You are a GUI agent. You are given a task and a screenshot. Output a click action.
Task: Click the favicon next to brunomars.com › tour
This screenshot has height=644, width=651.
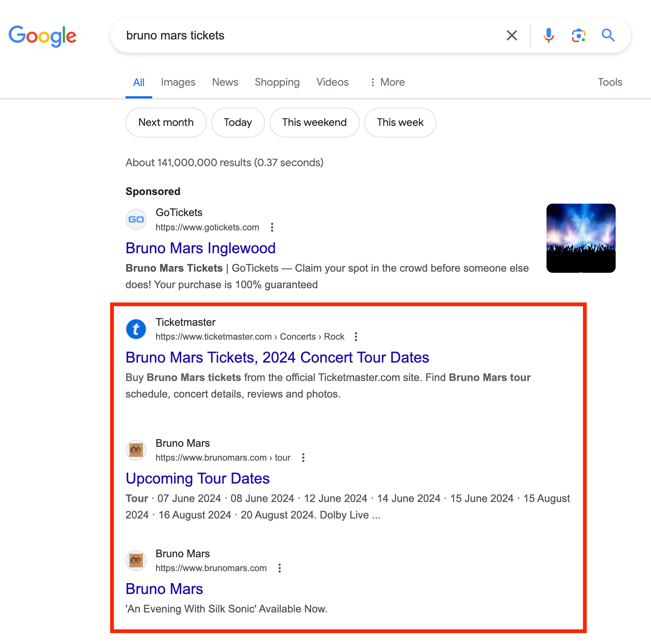click(136, 450)
